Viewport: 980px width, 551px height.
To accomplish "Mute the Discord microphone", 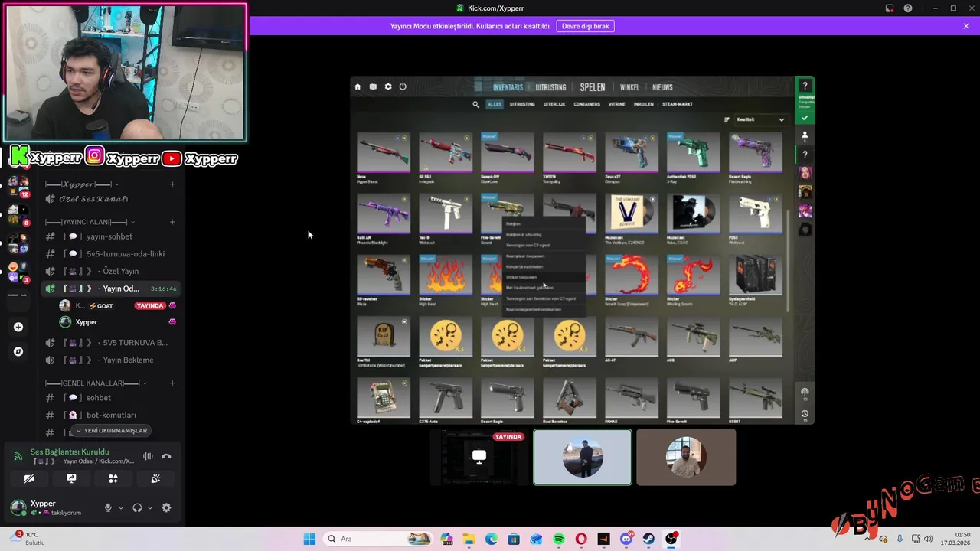I will tap(108, 507).
